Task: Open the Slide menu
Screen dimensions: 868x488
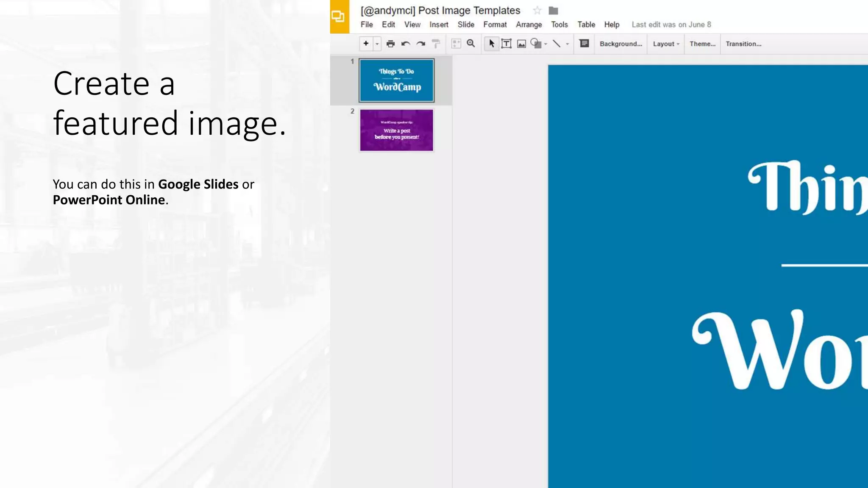Action: tap(466, 25)
